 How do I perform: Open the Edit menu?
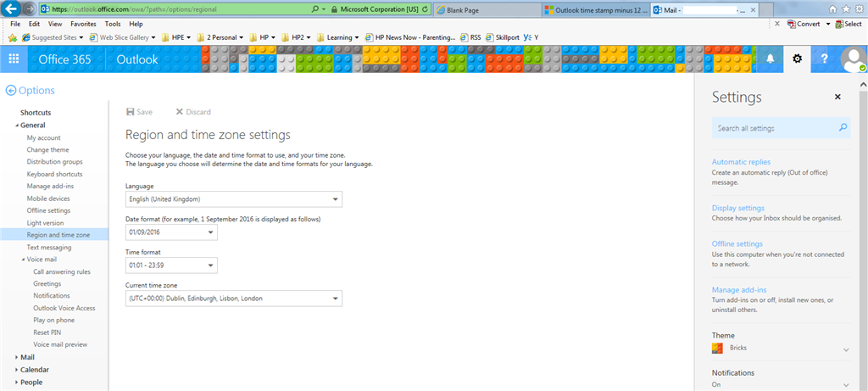(34, 24)
